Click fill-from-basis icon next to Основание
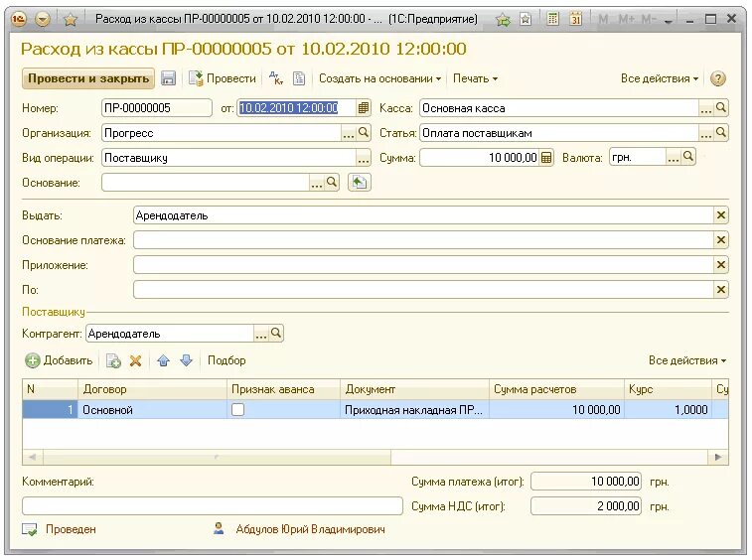The image size is (752, 560). 360,182
